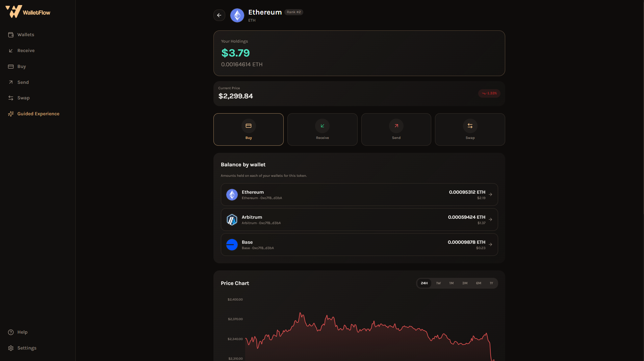Image resolution: width=644 pixels, height=361 pixels.
Task: Switch chart range to 1Y
Action: (491, 283)
